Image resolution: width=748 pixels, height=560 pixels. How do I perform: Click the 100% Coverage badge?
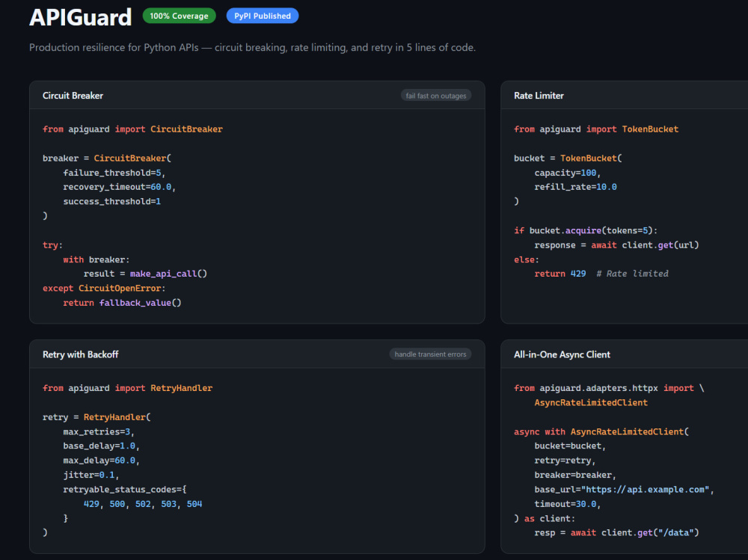click(x=179, y=16)
